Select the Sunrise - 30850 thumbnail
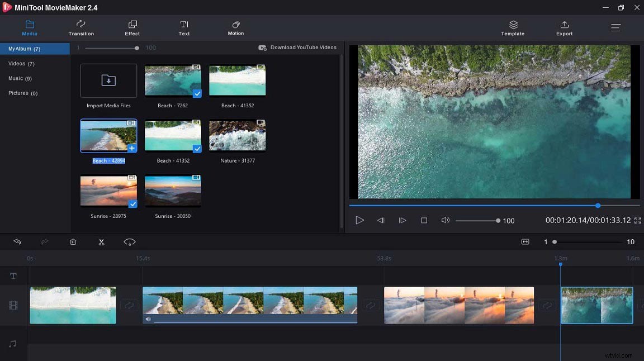The width and height of the screenshot is (644, 361). pyautogui.click(x=173, y=190)
